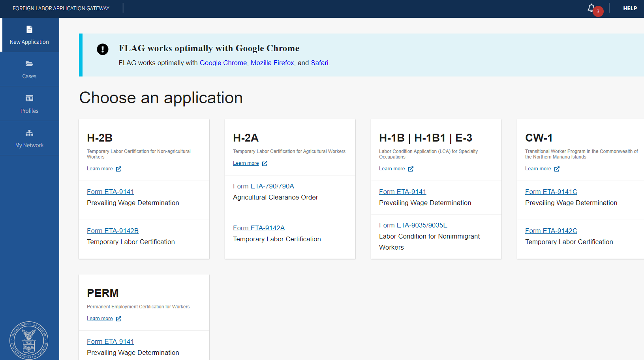Open the notification bell icon
The height and width of the screenshot is (360, 644).
tap(591, 8)
